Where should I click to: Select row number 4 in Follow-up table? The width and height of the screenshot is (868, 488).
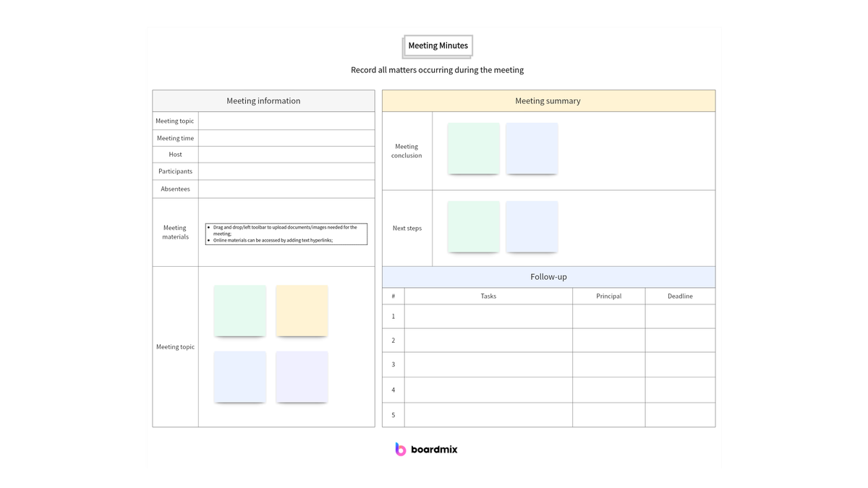[393, 390]
